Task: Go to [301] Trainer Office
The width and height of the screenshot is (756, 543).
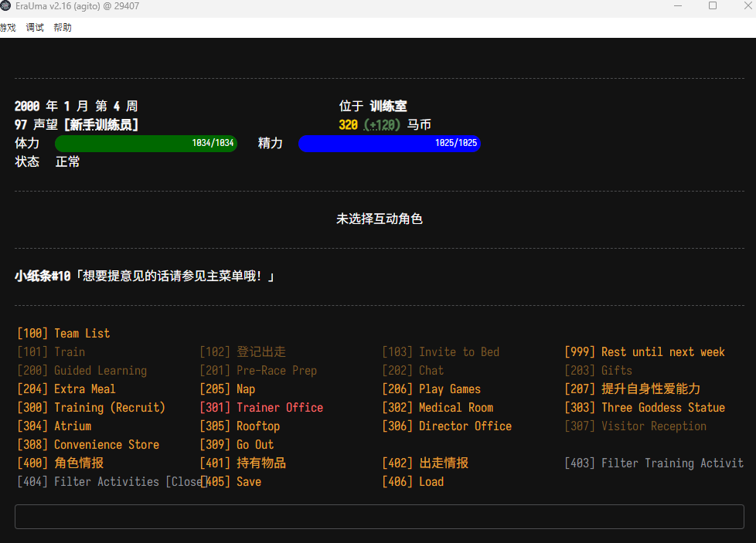Action: (x=261, y=408)
